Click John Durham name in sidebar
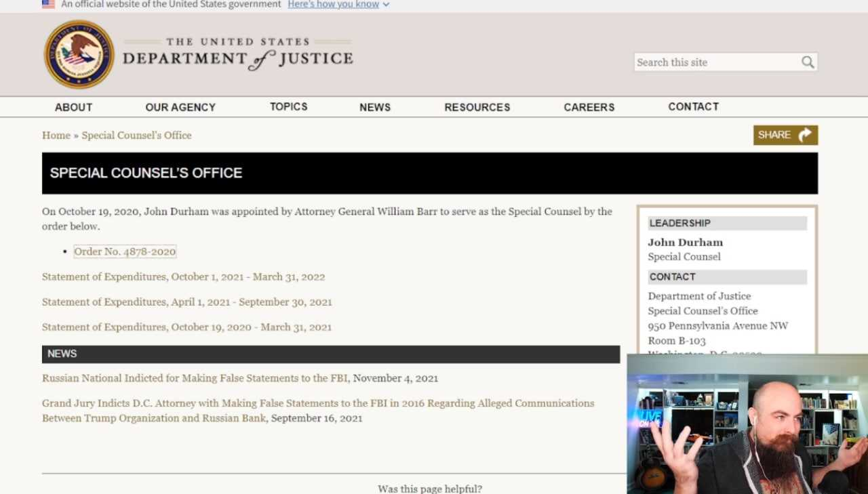Viewport: 868px width, 494px height. point(686,242)
